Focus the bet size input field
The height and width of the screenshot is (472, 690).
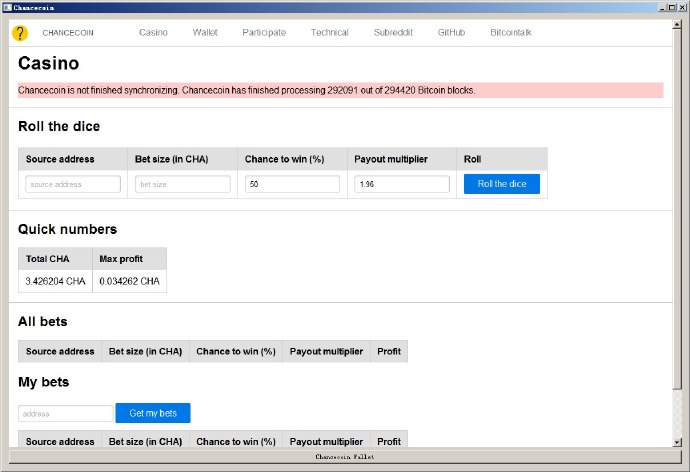coord(183,184)
